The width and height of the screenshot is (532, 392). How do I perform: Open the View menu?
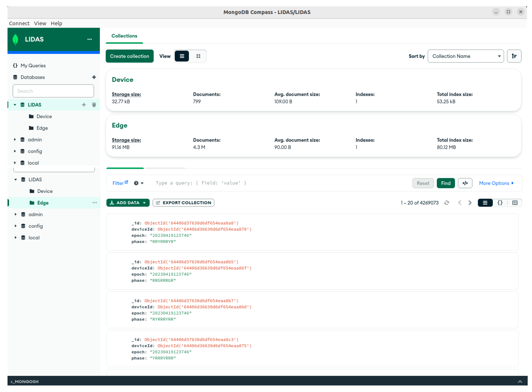click(40, 23)
